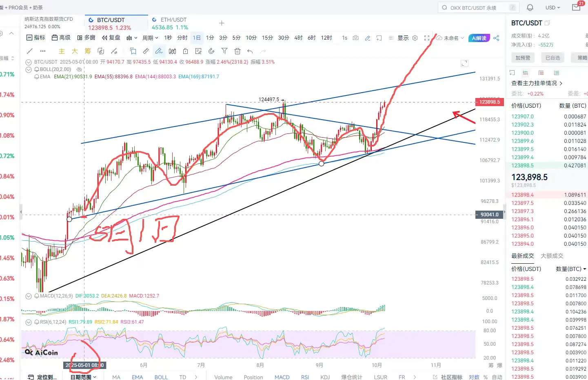Viewport: 588px width, 380px height.
Task: Expand the 周期 period dropdown
Action: click(150, 38)
